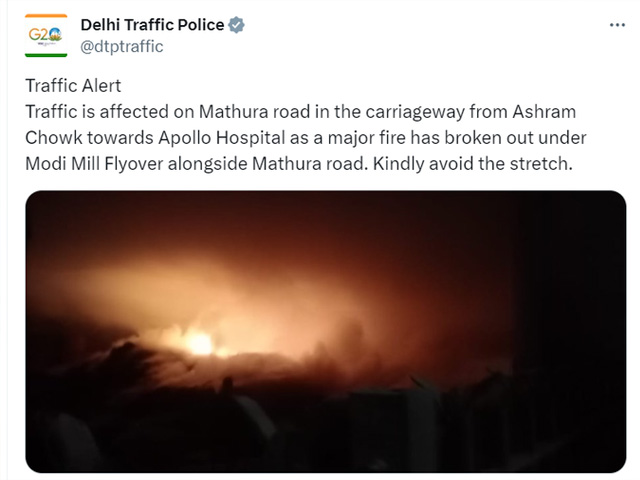Click the orange stripe atop the avatar

coord(46,16)
